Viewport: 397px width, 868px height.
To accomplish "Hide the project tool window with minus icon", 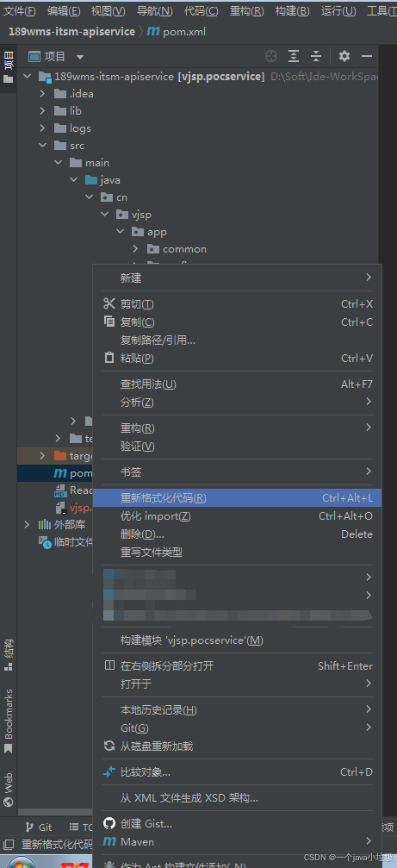I will [x=367, y=56].
